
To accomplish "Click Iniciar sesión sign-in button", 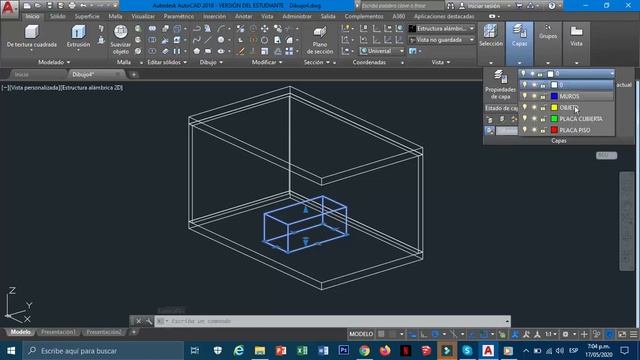I will tap(484, 6).
